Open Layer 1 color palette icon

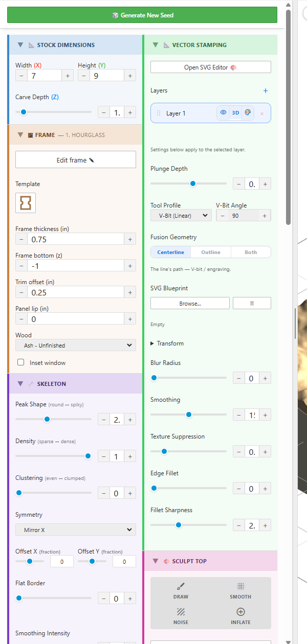[248, 112]
